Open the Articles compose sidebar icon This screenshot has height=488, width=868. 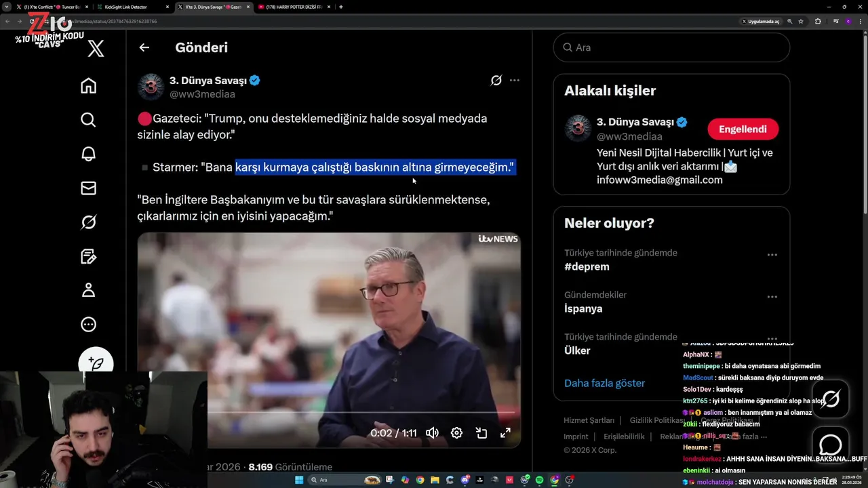click(x=88, y=256)
